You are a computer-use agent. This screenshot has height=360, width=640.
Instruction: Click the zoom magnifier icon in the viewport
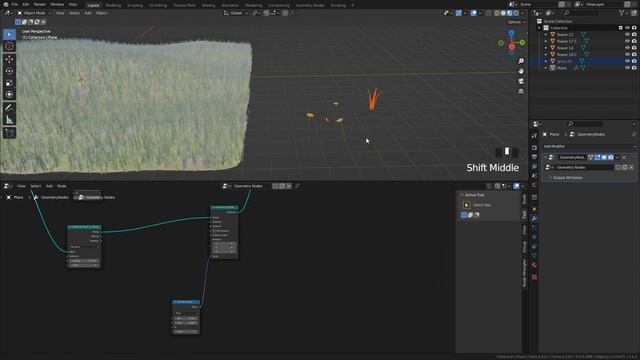tap(521, 61)
